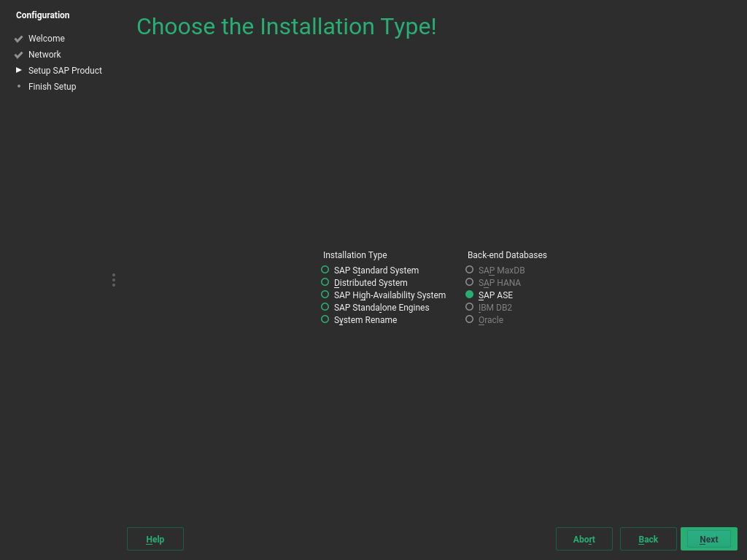747x560 pixels.
Task: Click the sidebar splitter handle dots
Action: (x=114, y=280)
